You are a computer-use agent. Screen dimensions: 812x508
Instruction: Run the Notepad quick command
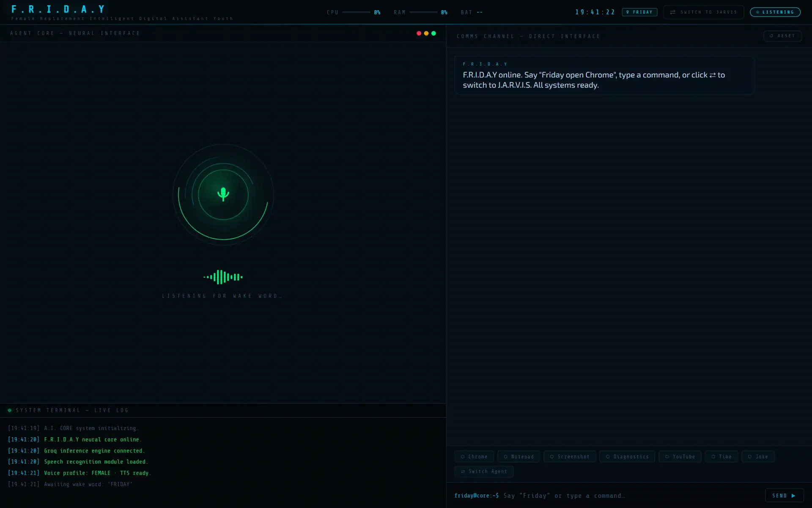click(x=518, y=457)
